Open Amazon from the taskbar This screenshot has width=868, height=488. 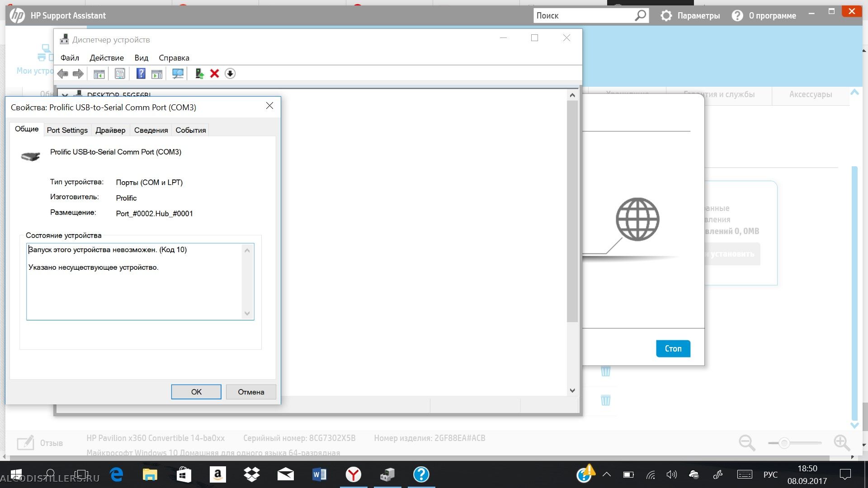[217, 474]
